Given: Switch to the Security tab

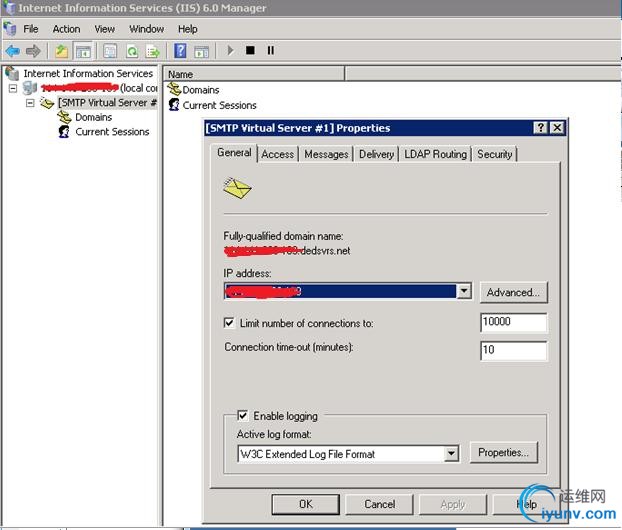Looking at the screenshot, I should pos(495,154).
